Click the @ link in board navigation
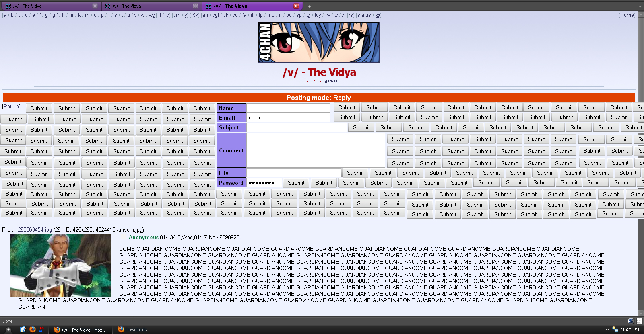Image resolution: width=644 pixels, height=334 pixels. click(x=378, y=15)
